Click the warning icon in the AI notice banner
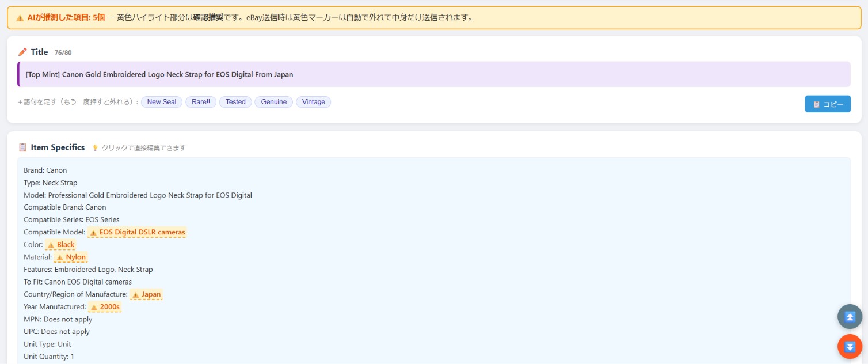Viewport: 868px width, 364px height. pyautogui.click(x=20, y=17)
